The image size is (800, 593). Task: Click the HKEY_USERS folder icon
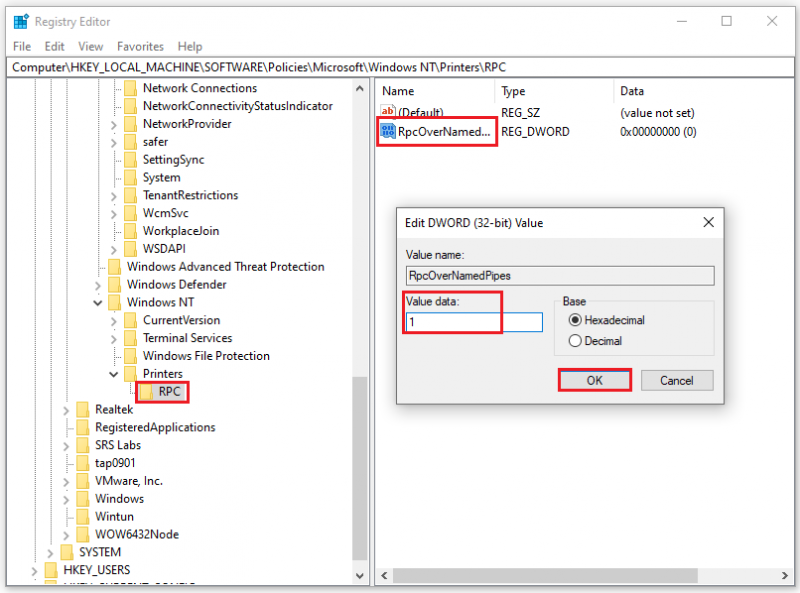[x=51, y=571]
